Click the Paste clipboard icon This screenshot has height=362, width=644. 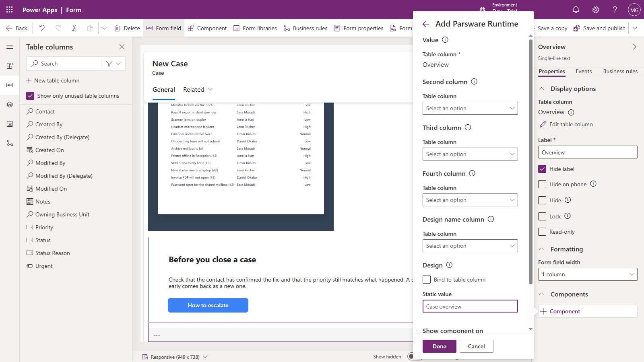[90, 28]
